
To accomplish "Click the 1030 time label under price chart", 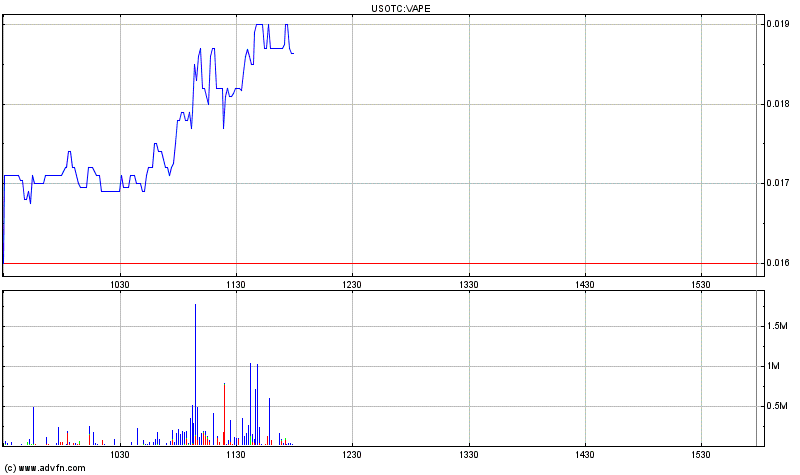I will (x=120, y=285).
